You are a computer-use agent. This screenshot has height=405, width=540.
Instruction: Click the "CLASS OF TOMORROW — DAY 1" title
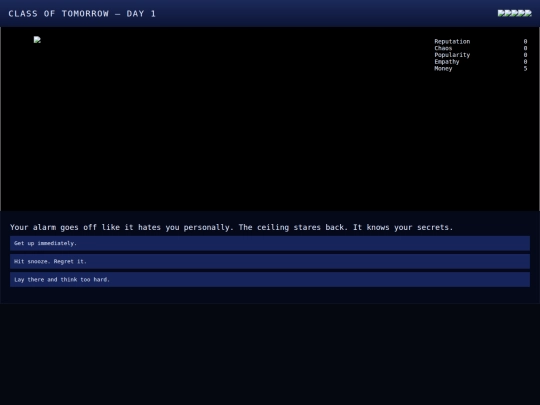[x=82, y=14]
